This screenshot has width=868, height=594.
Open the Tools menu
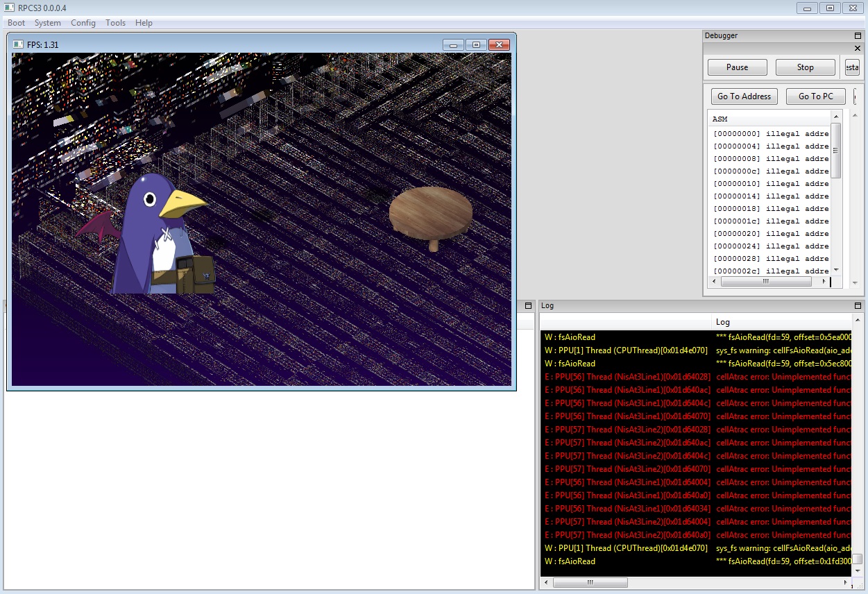point(115,23)
